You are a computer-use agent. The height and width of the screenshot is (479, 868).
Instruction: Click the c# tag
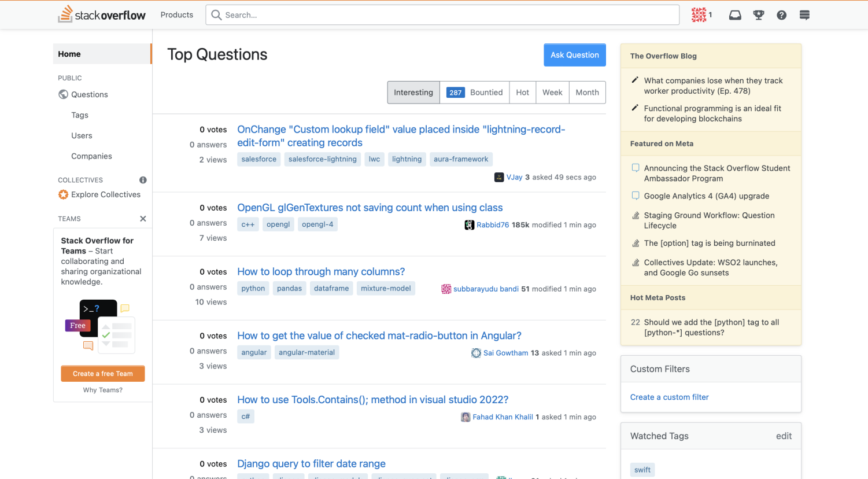246,417
